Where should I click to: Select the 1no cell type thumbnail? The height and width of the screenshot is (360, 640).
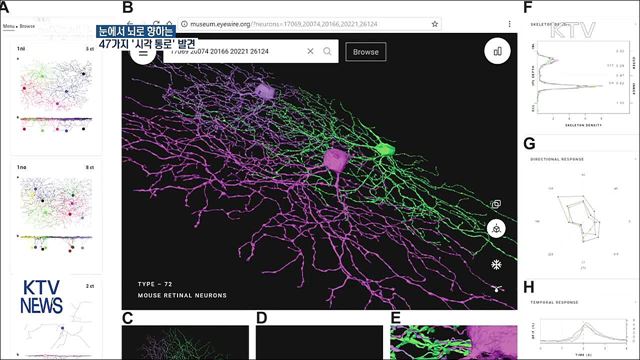tap(56, 216)
